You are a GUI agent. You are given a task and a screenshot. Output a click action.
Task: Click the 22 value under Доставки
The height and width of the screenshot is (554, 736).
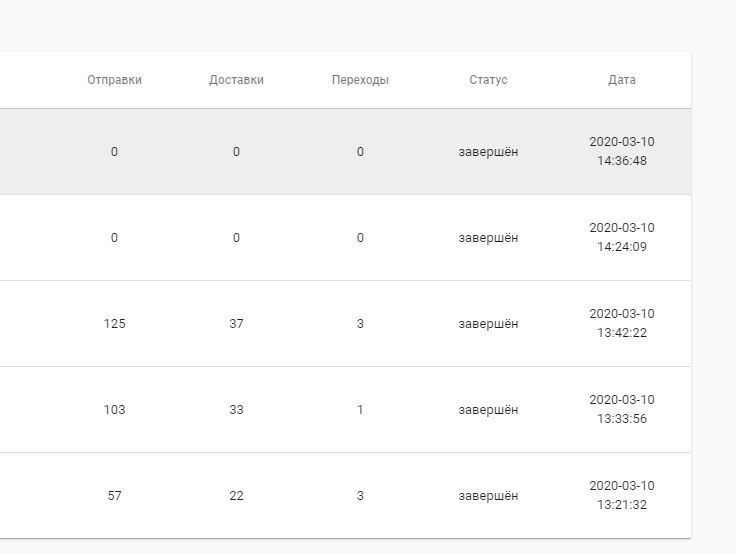click(x=236, y=495)
